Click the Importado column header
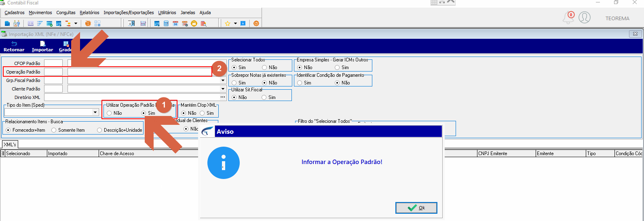The image size is (644, 221). tap(73, 154)
